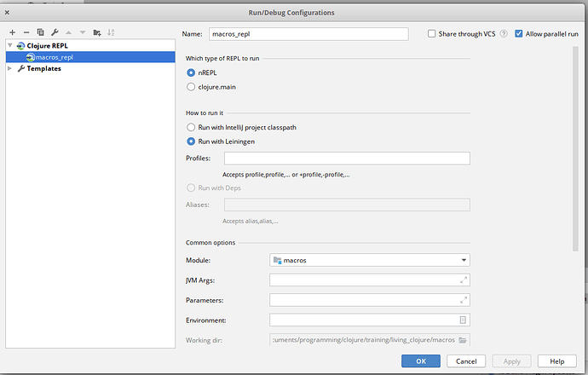The image size is (588, 375).
Task: Open the Help button
Action: 556,361
